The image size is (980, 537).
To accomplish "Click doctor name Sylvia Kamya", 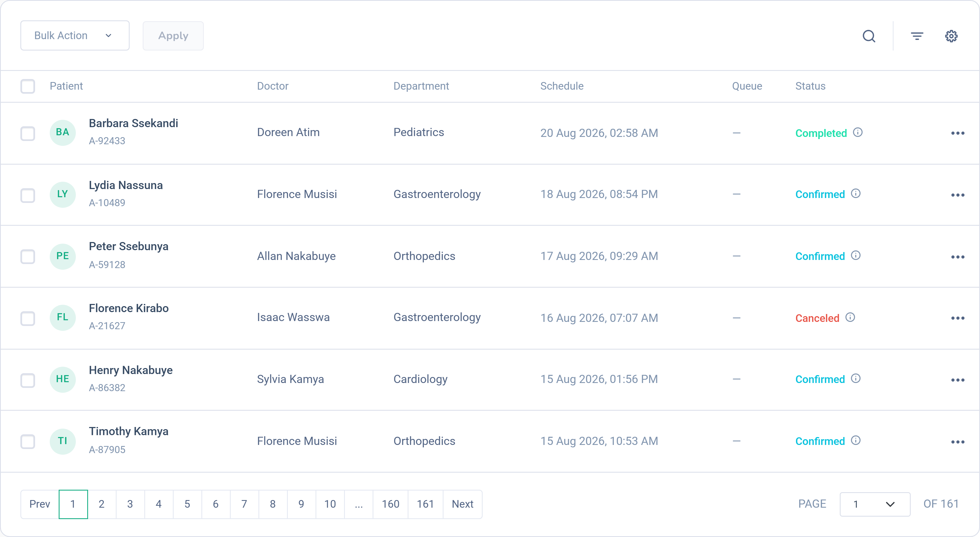I will click(290, 379).
